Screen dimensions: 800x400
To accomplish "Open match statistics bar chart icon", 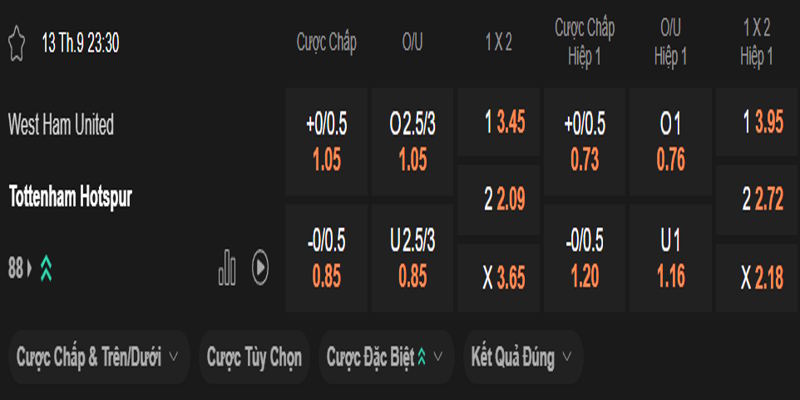I will click(228, 266).
